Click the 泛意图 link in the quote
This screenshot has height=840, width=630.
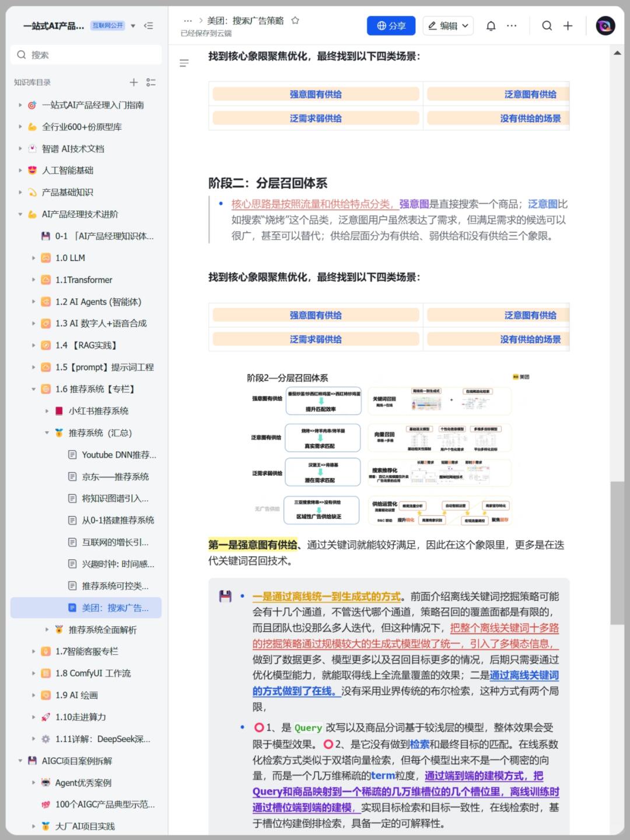click(543, 204)
